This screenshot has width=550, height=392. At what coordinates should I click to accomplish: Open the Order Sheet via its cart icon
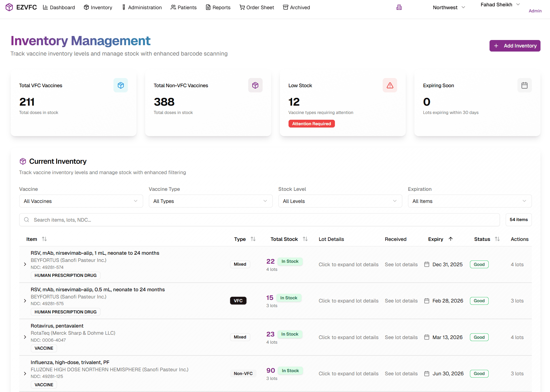click(242, 7)
